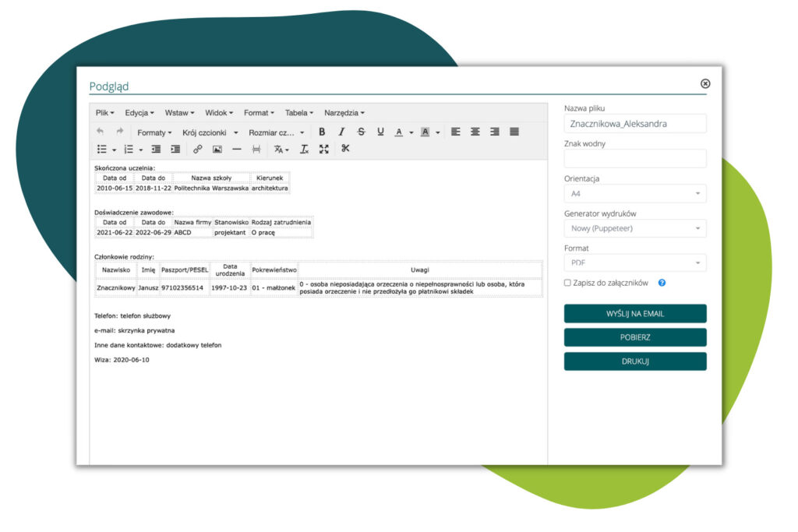Enable the Zapisz do załączników checkbox
The width and height of the screenshot is (798, 532).
pyautogui.click(x=567, y=284)
